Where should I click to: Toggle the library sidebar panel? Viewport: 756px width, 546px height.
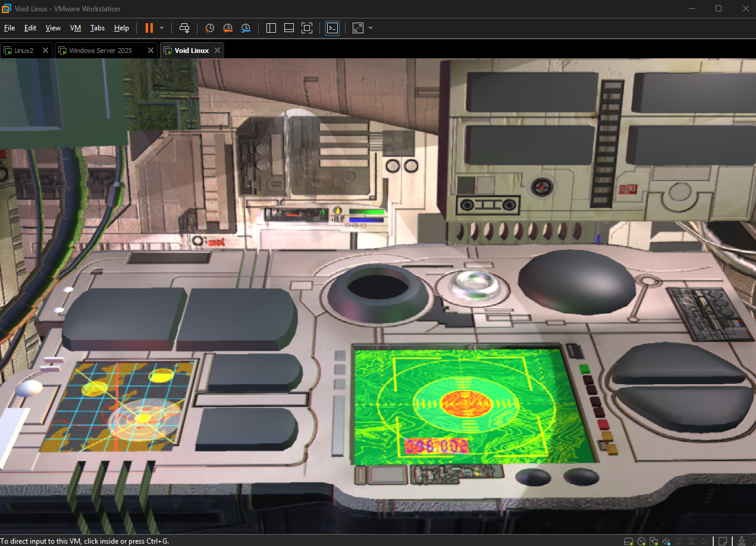[271, 28]
